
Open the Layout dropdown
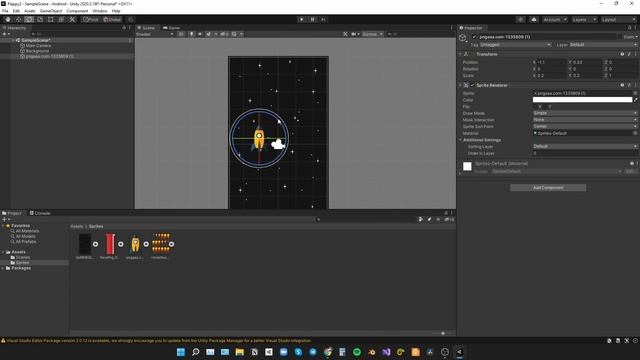click(618, 20)
